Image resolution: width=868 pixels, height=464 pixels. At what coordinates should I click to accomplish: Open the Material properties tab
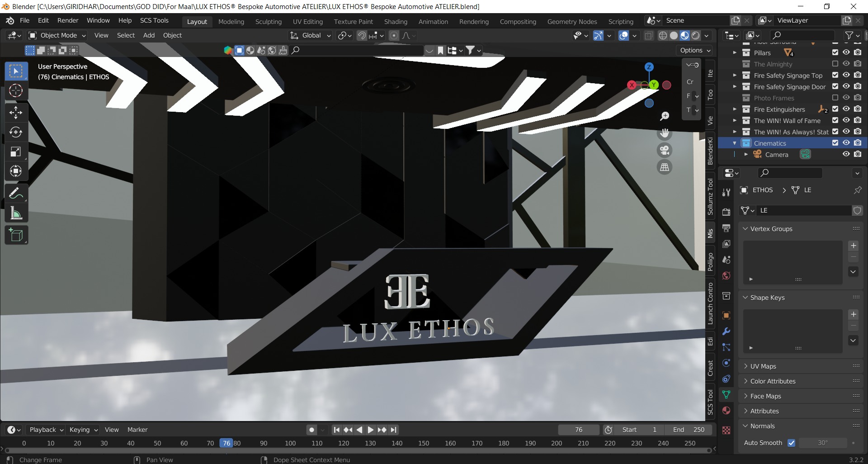726,411
